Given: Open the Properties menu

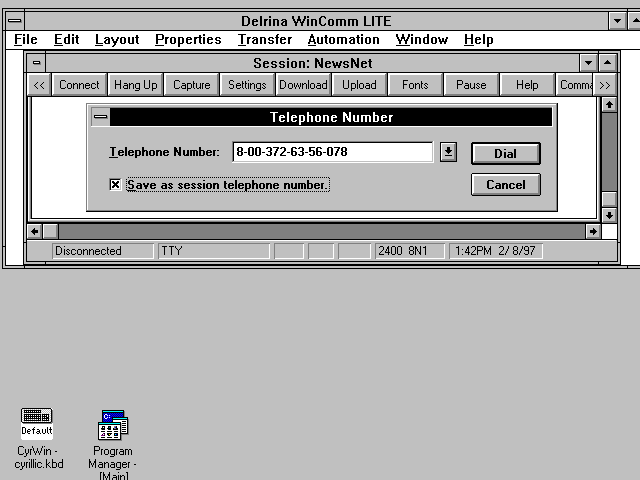Looking at the screenshot, I should pyautogui.click(x=188, y=40).
